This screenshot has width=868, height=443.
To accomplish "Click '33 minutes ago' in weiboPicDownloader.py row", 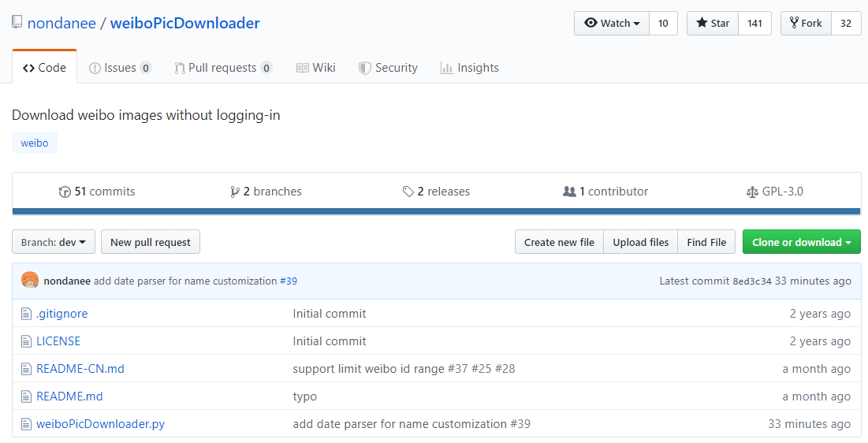I will (810, 424).
